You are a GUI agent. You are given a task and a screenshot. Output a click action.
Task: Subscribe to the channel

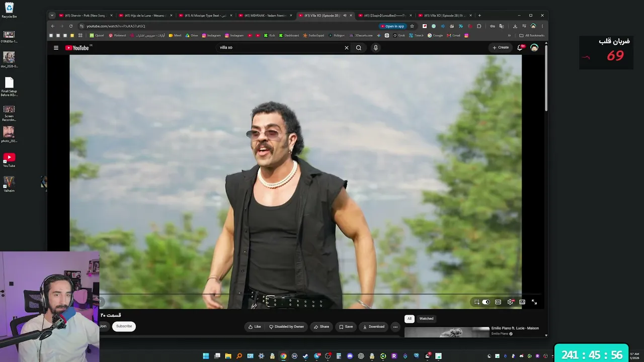click(x=124, y=326)
